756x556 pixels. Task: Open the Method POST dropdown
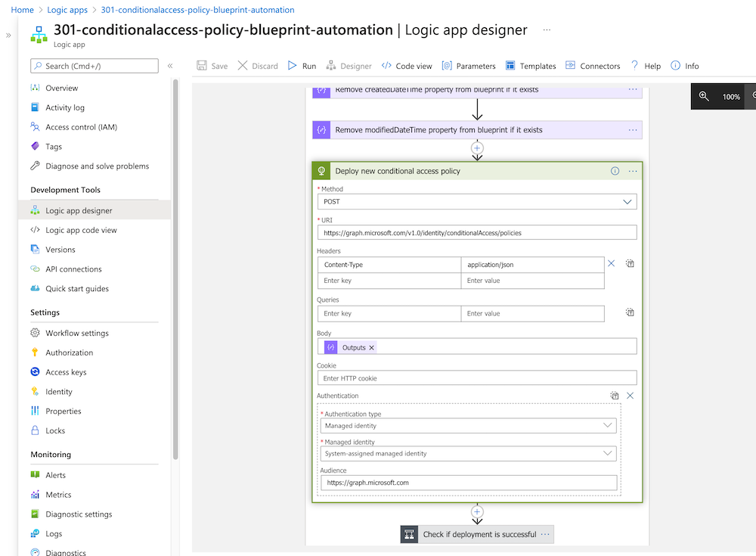point(477,202)
